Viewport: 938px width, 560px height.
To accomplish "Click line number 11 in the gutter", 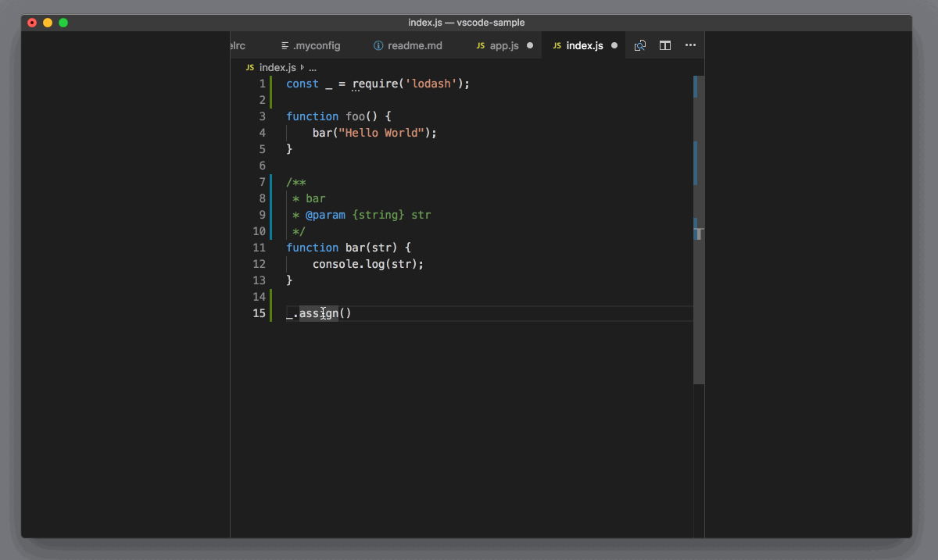I will [x=259, y=248].
